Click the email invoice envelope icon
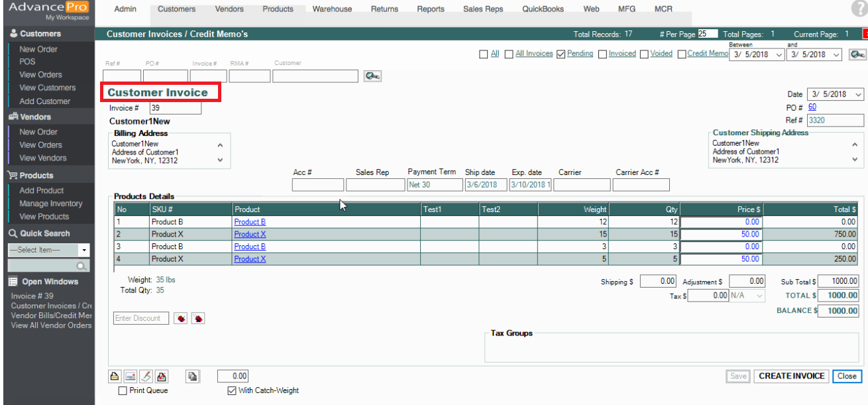 click(131, 376)
